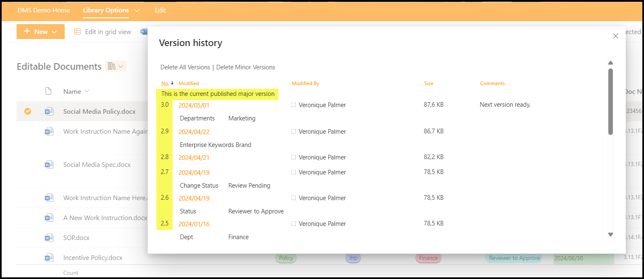
Task: Open the DMS Demo Home tab
Action: (44, 10)
